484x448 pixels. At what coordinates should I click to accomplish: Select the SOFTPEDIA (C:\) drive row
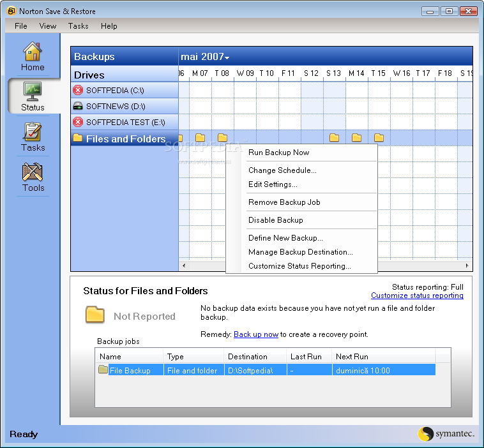[125, 91]
